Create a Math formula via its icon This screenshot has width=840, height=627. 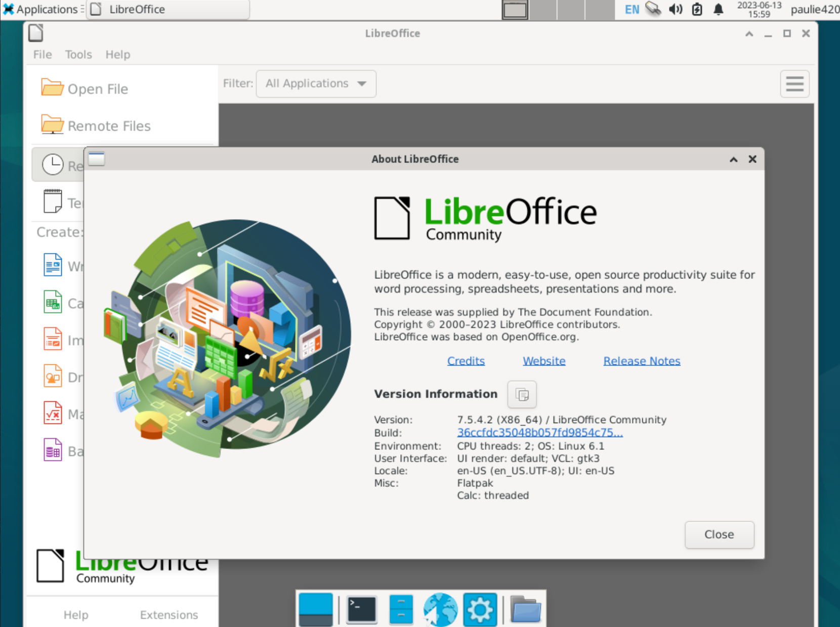click(x=53, y=413)
